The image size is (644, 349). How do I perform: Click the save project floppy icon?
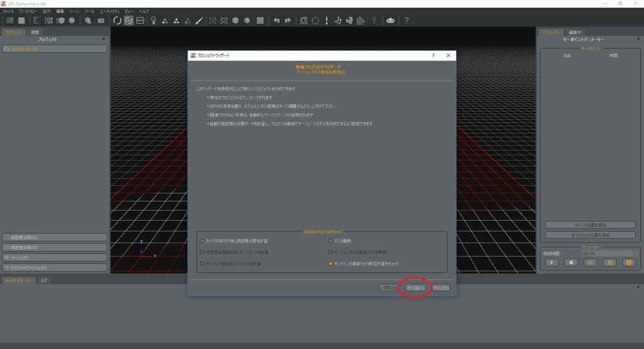click(21, 21)
